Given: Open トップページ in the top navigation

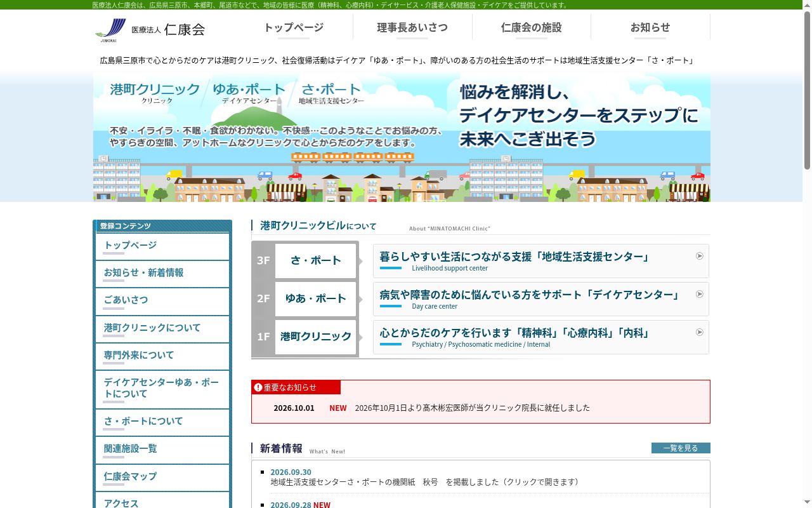Looking at the screenshot, I should click(294, 27).
